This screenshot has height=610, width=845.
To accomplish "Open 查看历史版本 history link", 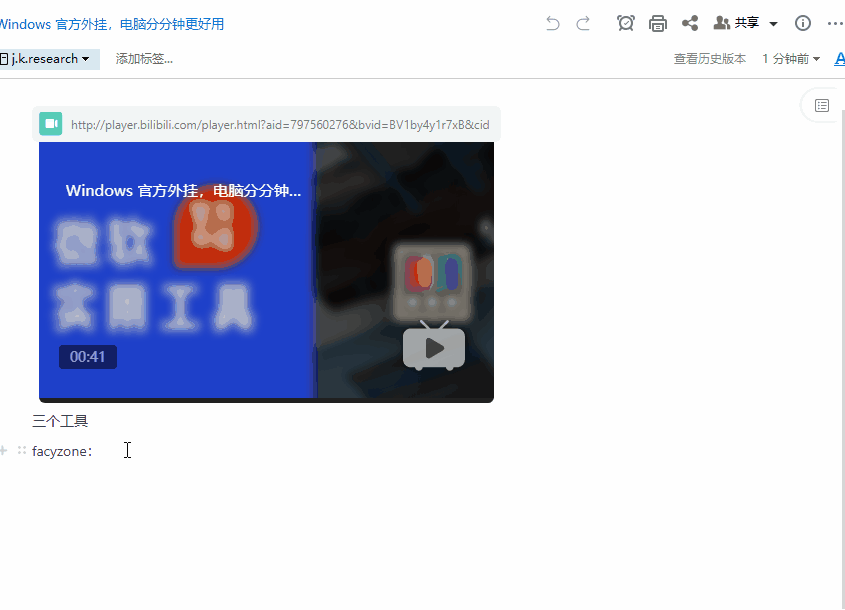I will [x=710, y=59].
